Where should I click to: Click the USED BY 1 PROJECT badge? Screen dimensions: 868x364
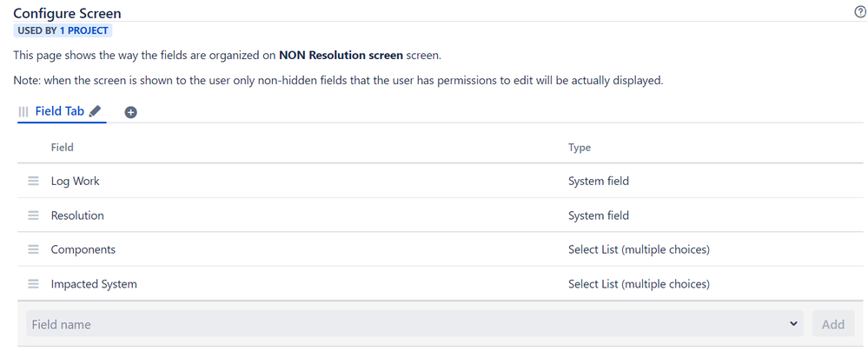pos(63,30)
